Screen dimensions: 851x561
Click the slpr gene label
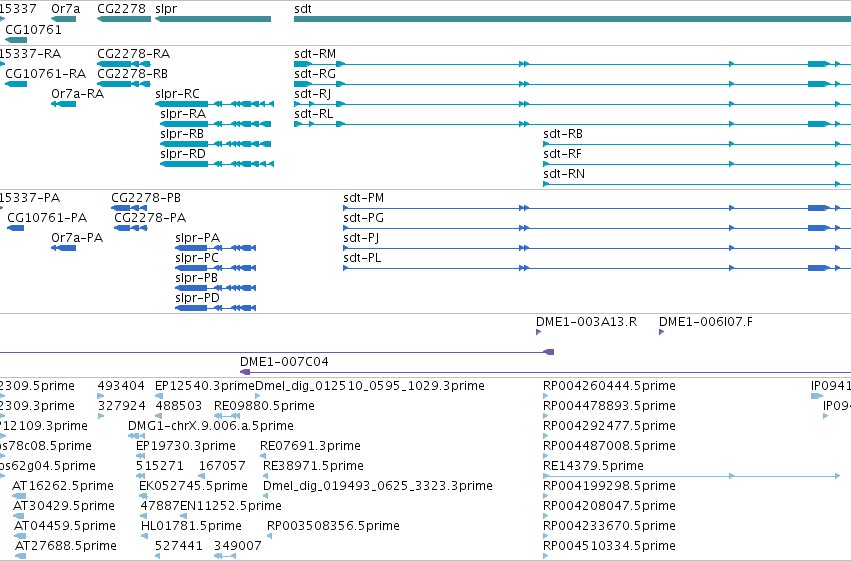coord(166,9)
